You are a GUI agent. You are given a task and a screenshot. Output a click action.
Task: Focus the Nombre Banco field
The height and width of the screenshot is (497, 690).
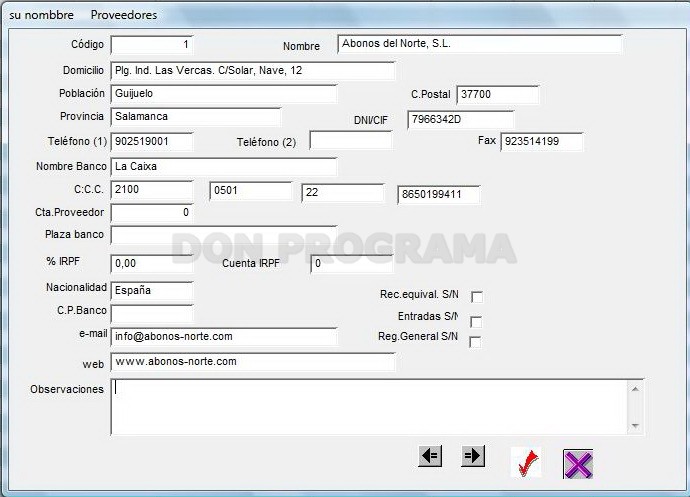tap(224, 167)
